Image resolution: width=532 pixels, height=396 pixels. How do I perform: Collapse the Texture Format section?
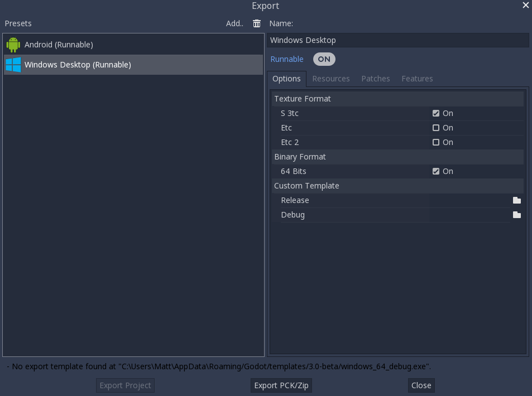(x=397, y=99)
